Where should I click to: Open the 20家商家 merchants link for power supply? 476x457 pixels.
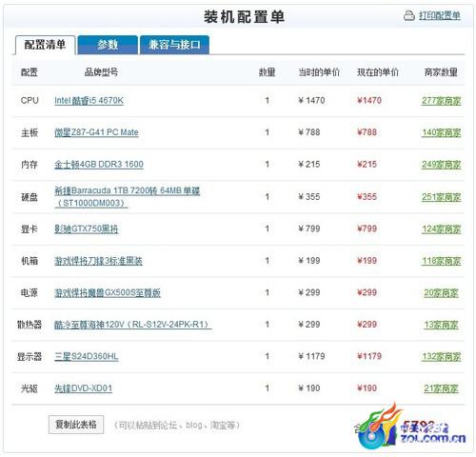441,293
